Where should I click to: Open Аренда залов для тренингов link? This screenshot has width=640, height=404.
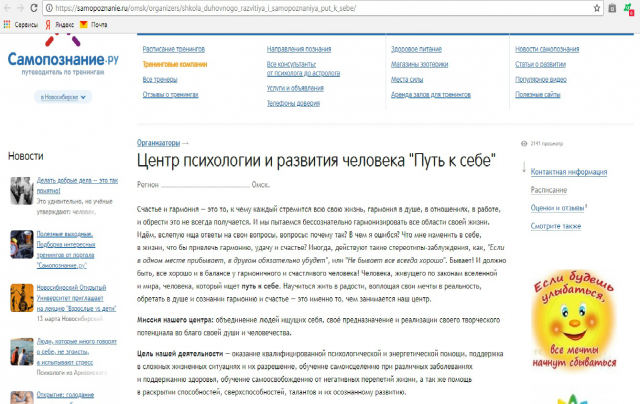[x=431, y=95]
